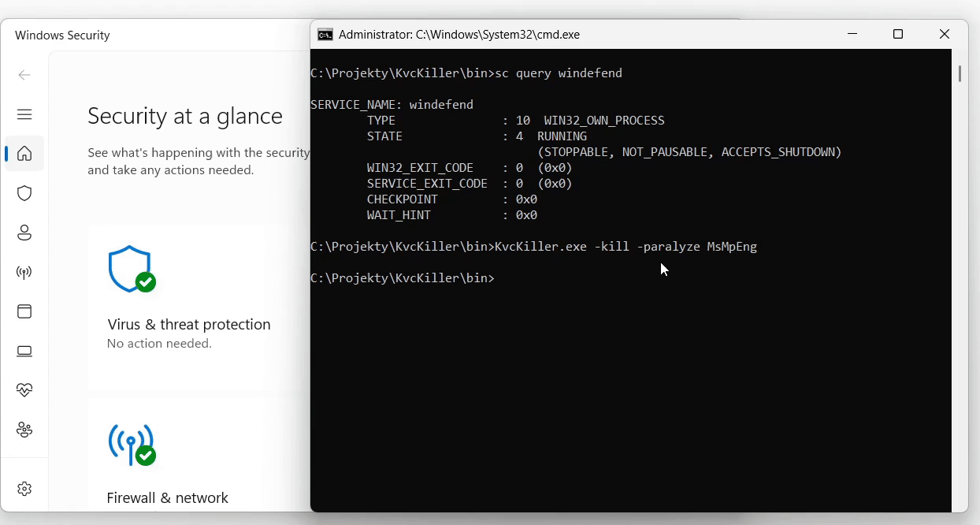Screen dimensions: 980x525
Task: Maximize the Administrator Command Prompt window
Action: (898, 34)
